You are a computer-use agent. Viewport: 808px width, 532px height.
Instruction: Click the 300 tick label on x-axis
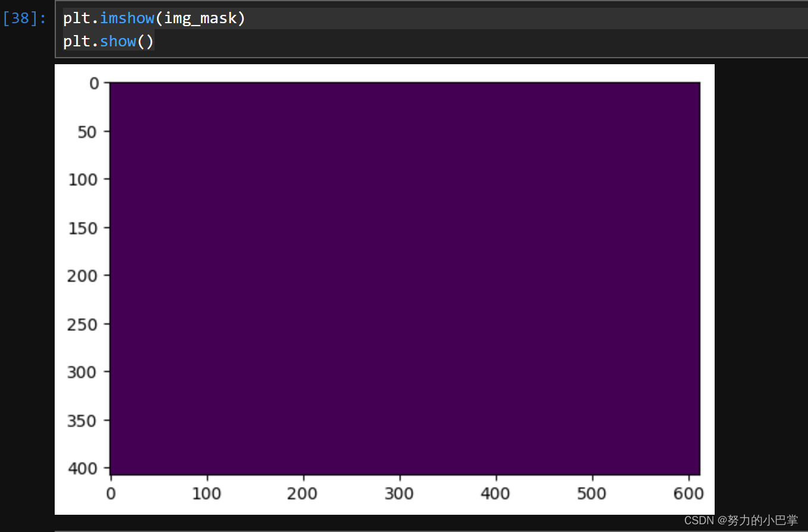tap(400, 493)
